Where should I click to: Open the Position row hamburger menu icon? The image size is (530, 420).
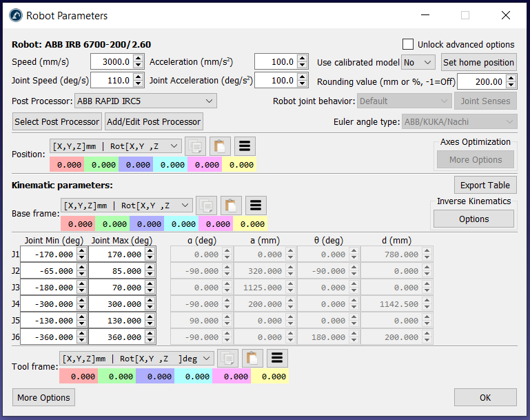[x=245, y=146]
